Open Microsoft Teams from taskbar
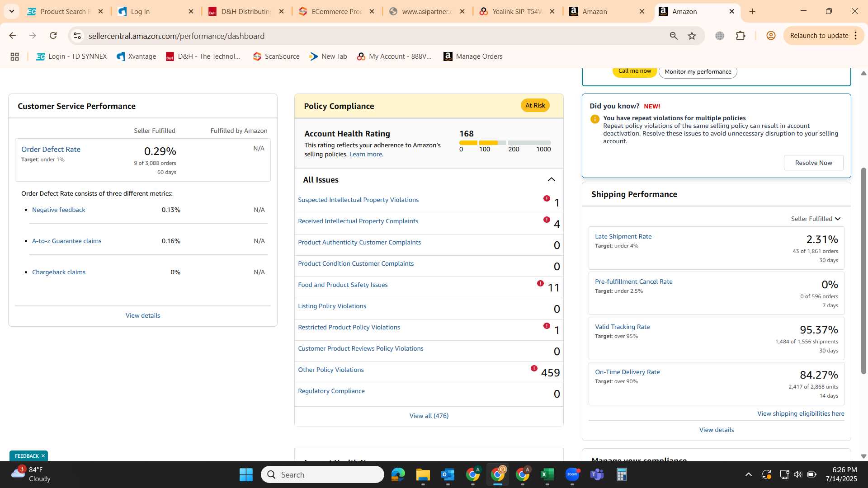 597,474
